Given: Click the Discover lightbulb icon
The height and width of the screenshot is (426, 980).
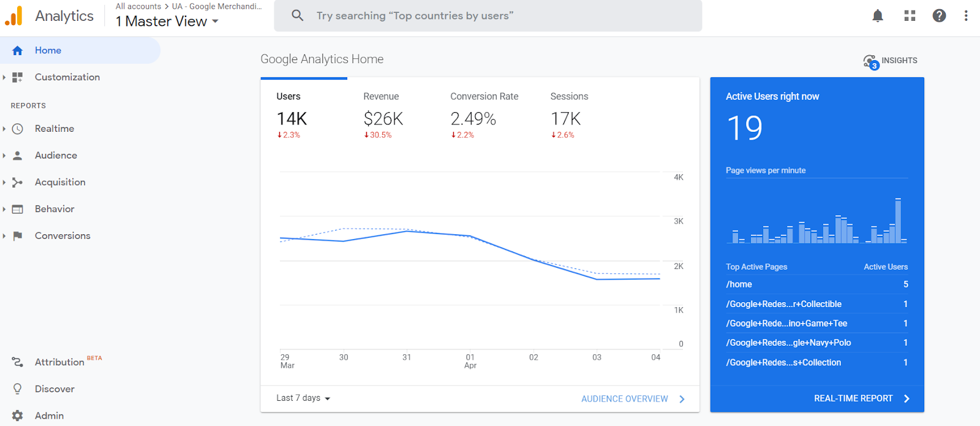Looking at the screenshot, I should [18, 389].
